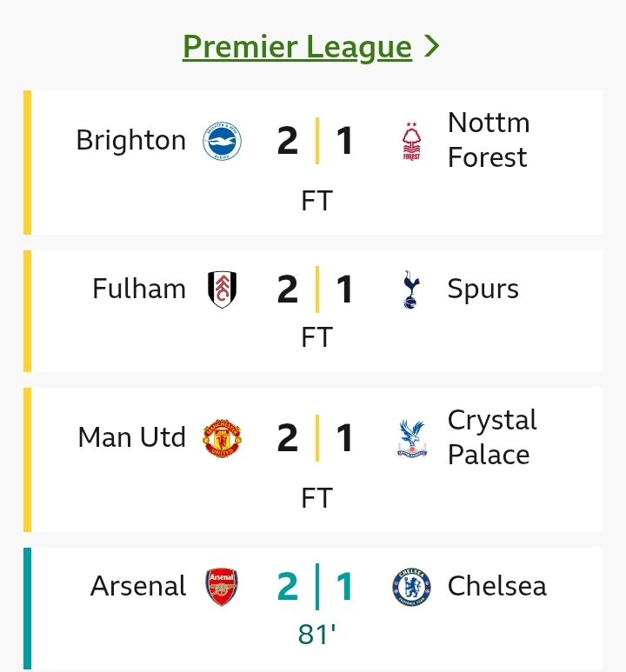Click the Arsenal cannon crest
Image resolution: width=626 pixels, height=672 pixels.
pyautogui.click(x=222, y=587)
